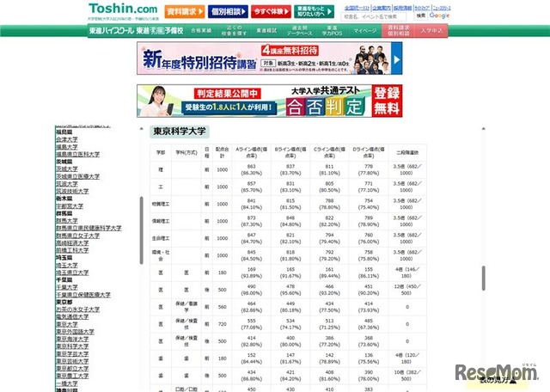Click the blue arrow on the 新年度特別招待講習 banner
Image resolution: width=550 pixels, height=392 pixels.
click(x=397, y=58)
